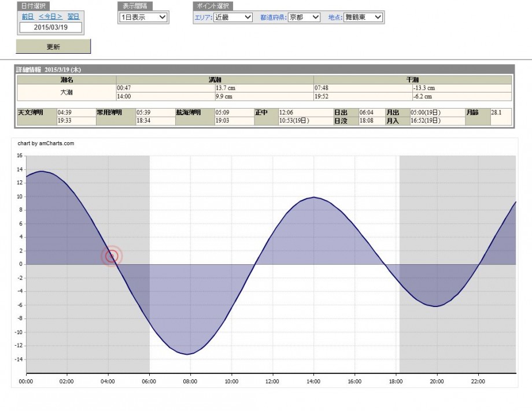This screenshot has height=411, width=532.
Task: Select high tide time 14:00 cell
Action: click(x=165, y=97)
